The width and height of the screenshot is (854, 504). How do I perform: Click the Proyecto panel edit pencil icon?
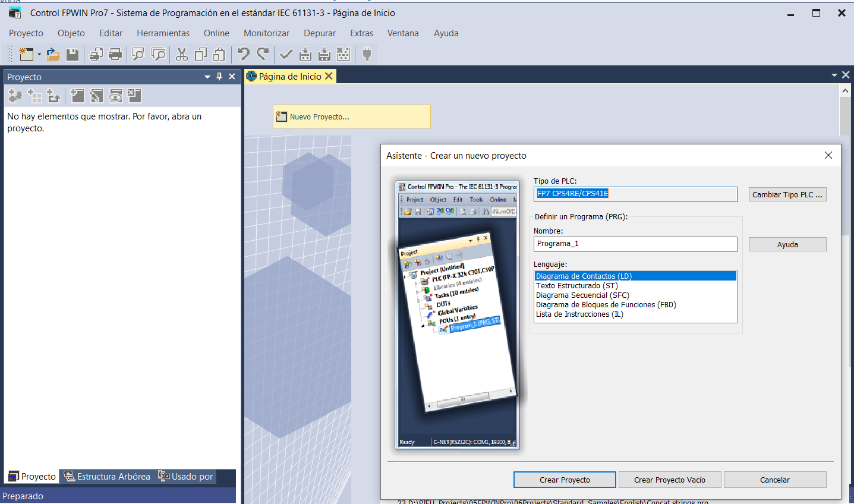click(96, 96)
